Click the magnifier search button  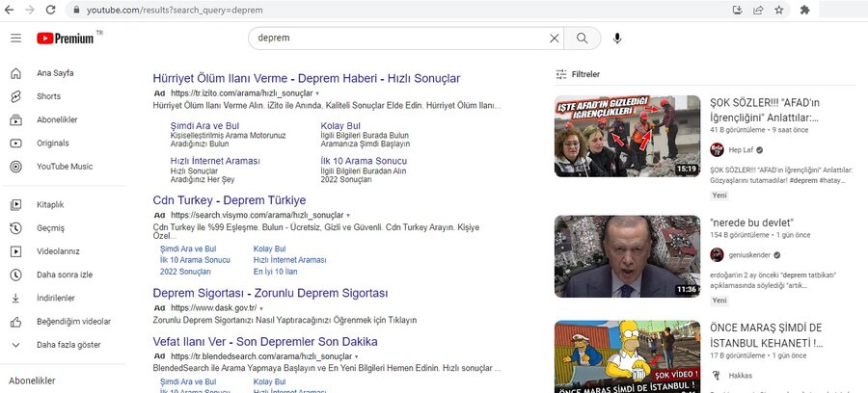(x=582, y=39)
